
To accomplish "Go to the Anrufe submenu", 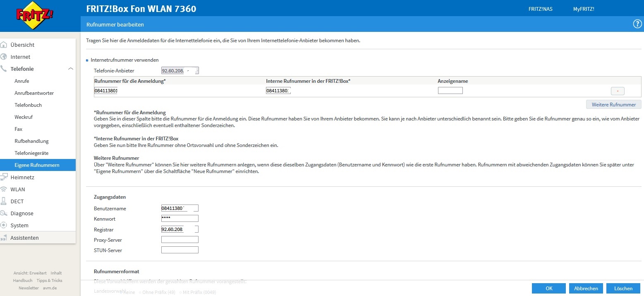I will click(x=22, y=81).
